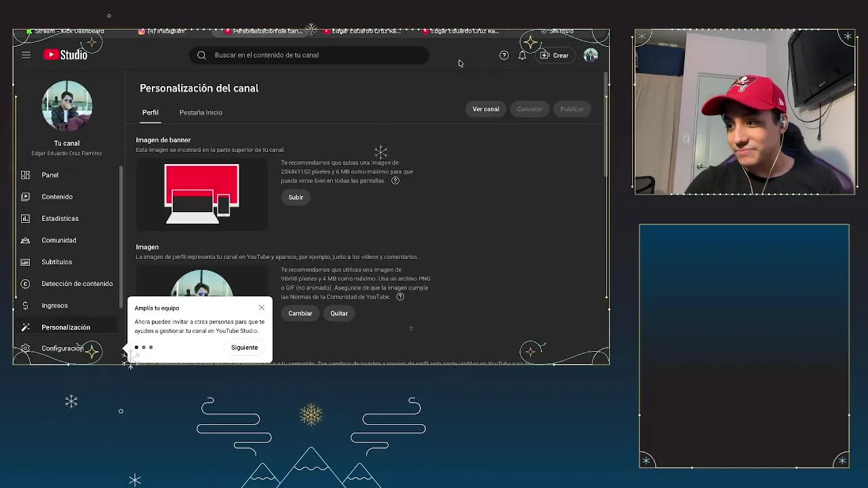Click the Publicar button
The height and width of the screenshot is (488, 868).
point(572,109)
